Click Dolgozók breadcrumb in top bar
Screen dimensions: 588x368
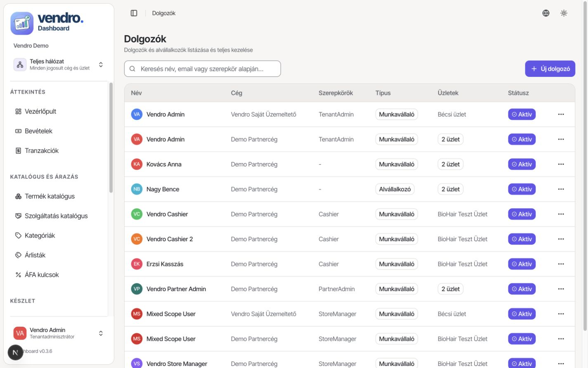pos(164,13)
